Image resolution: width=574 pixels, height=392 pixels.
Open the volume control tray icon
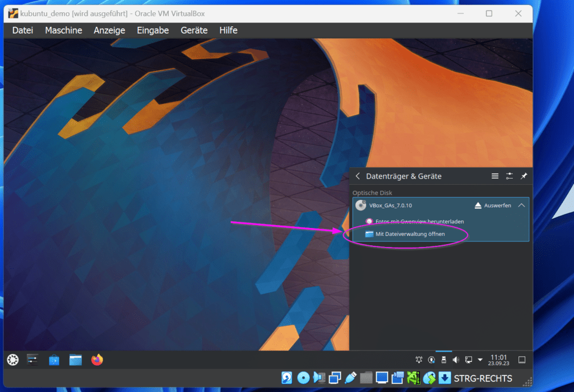(456, 360)
